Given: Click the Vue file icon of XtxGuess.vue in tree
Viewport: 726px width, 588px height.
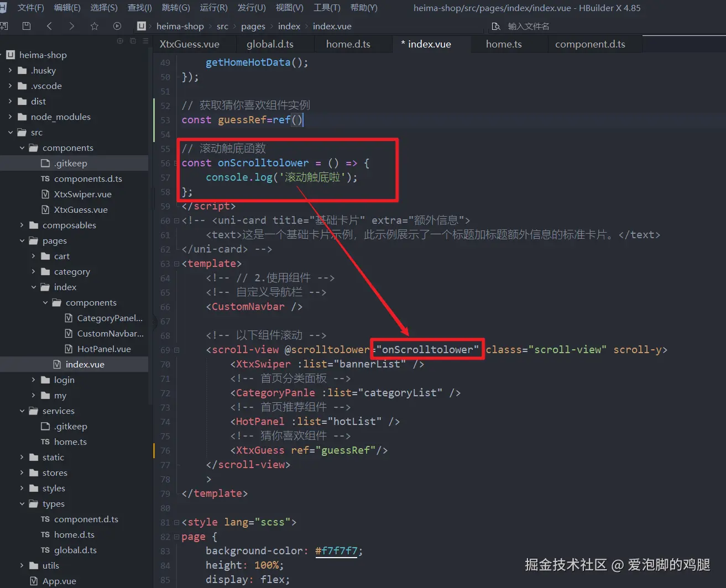Looking at the screenshot, I should (45, 209).
